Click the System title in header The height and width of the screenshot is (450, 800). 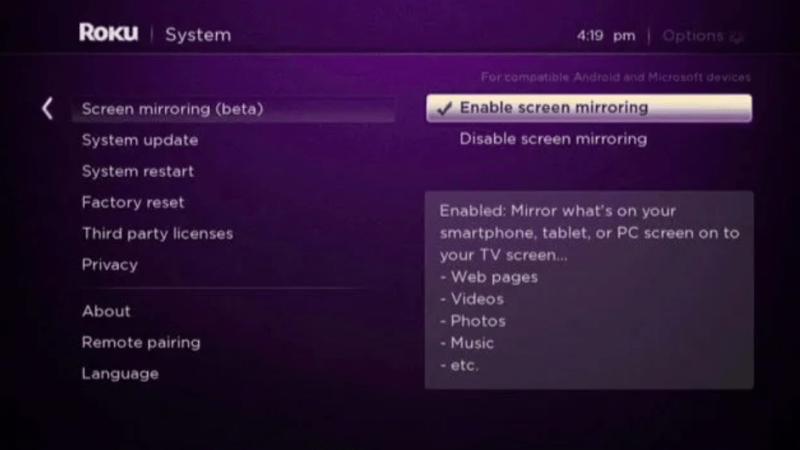point(198,35)
